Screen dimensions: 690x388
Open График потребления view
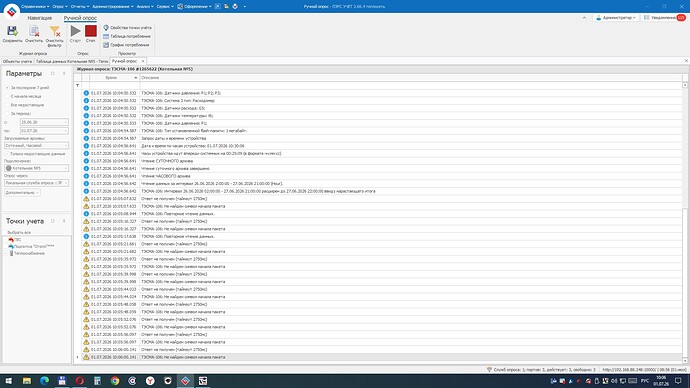pyautogui.click(x=126, y=45)
